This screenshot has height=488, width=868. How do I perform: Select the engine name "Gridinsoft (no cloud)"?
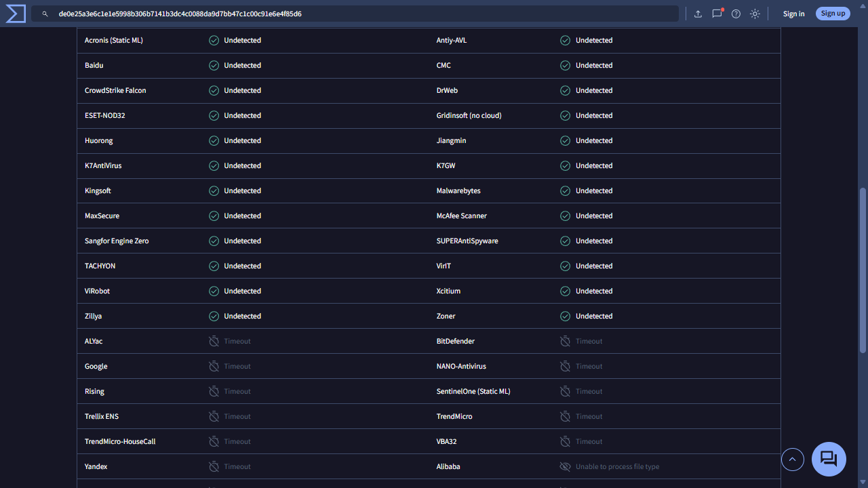(469, 116)
